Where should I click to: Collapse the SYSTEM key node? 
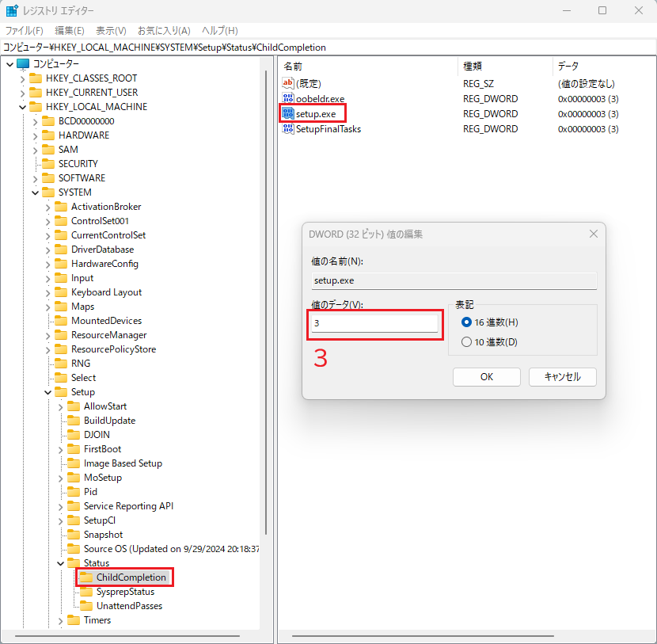click(x=35, y=192)
